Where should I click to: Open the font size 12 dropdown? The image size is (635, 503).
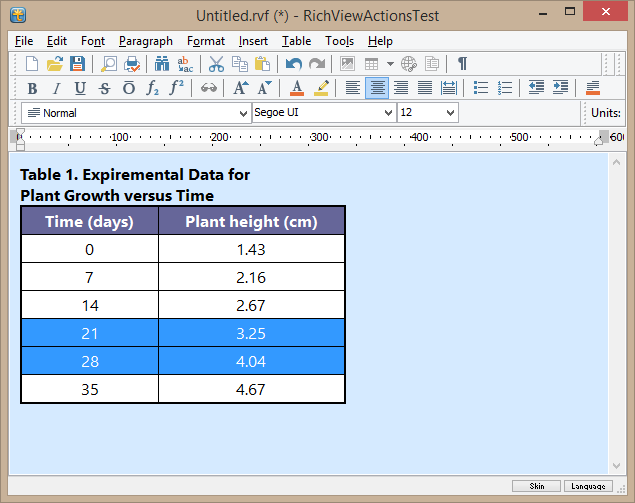click(450, 113)
